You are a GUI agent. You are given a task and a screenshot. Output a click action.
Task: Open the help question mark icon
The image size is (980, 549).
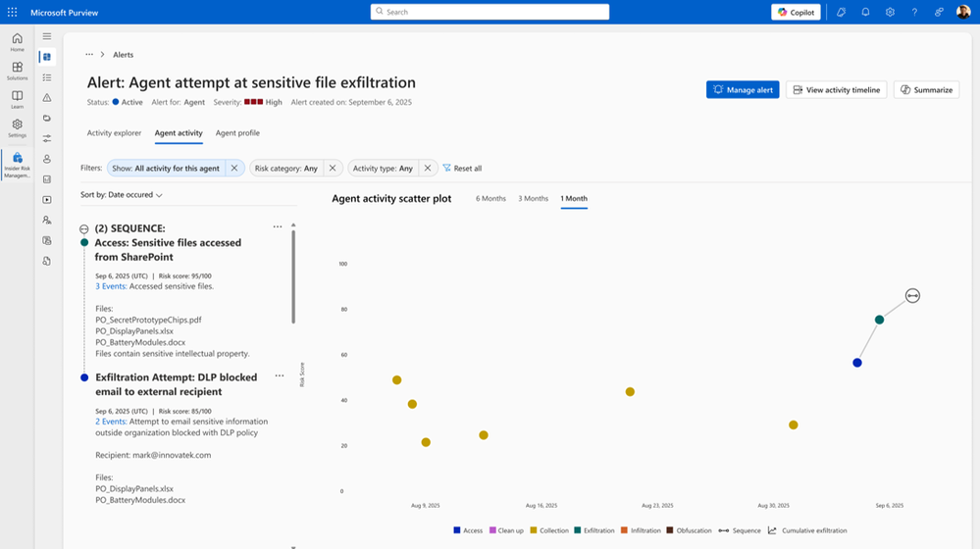point(914,12)
